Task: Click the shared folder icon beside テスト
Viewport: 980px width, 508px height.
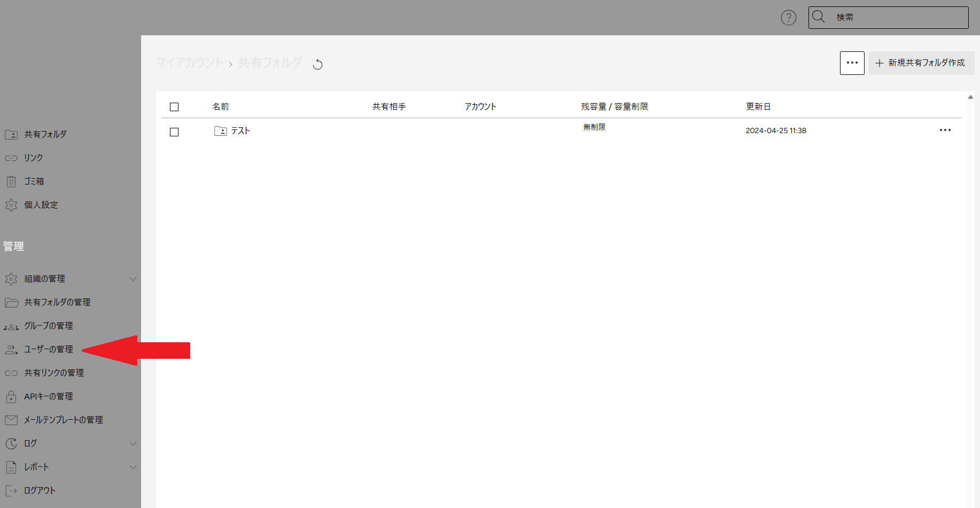Action: coord(220,131)
